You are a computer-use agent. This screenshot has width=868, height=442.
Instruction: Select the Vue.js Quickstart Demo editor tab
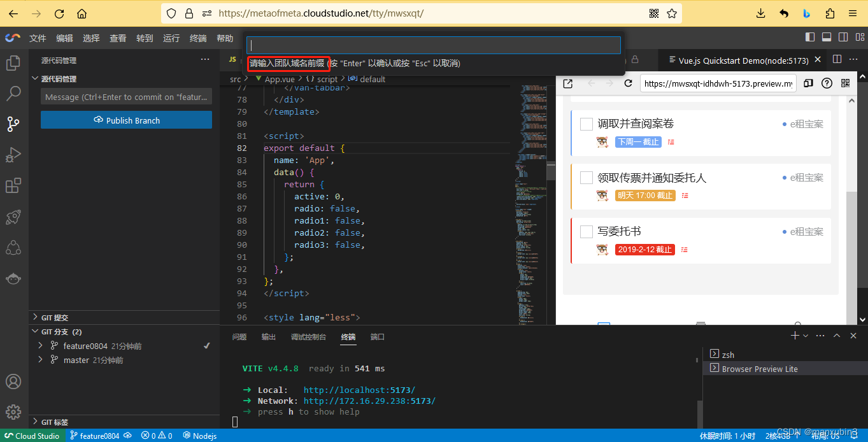pos(743,61)
